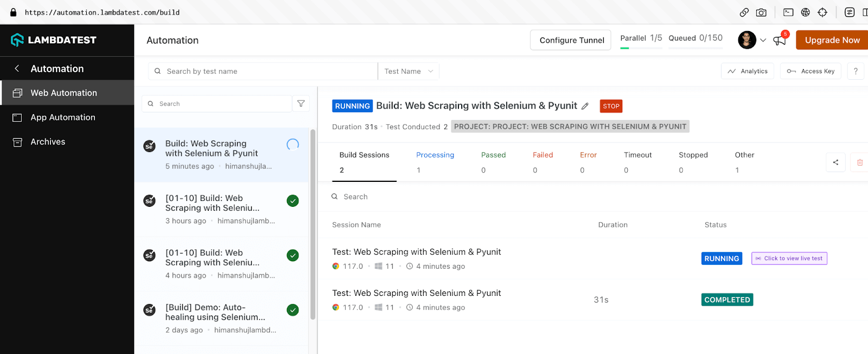
Task: Click the Configure Tunnel button
Action: [x=571, y=40]
